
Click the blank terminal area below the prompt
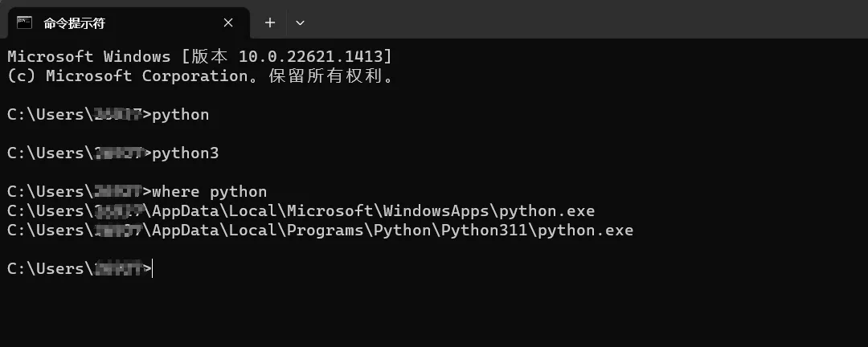pos(434,313)
